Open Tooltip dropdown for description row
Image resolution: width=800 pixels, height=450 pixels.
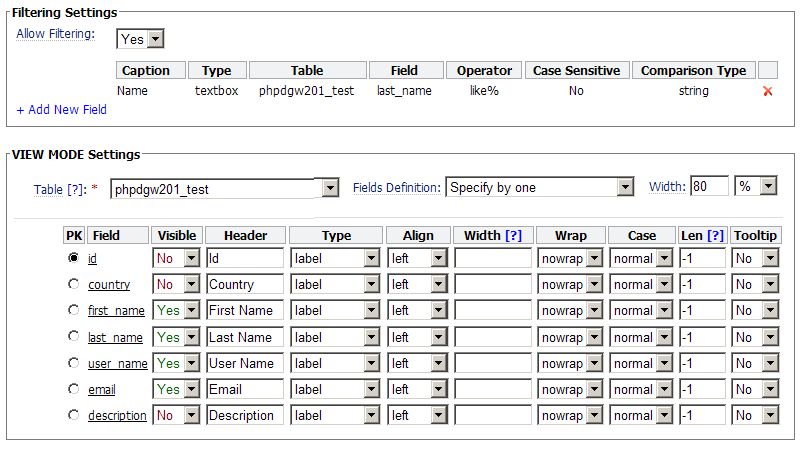click(x=755, y=415)
